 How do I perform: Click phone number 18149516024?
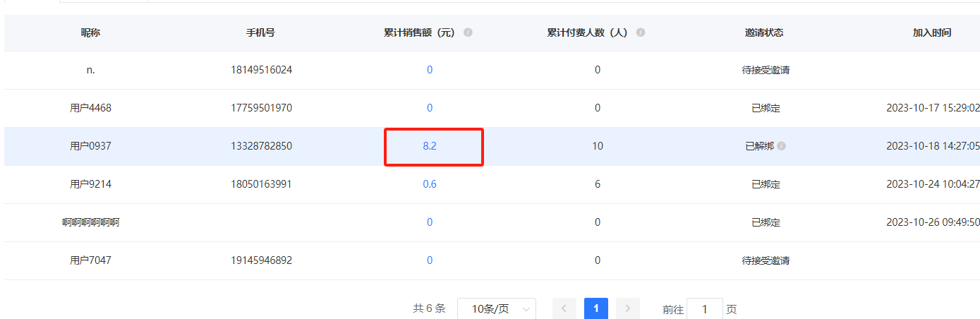pos(260,70)
